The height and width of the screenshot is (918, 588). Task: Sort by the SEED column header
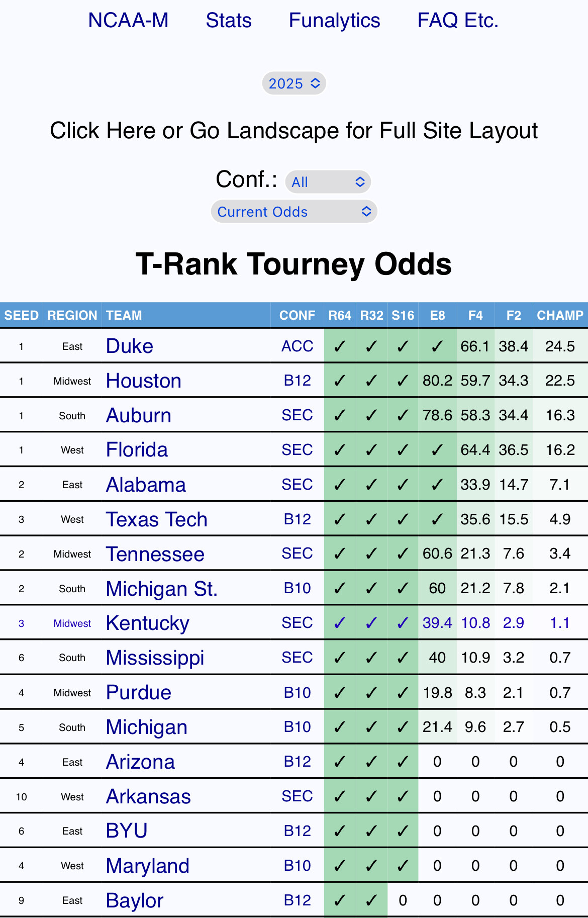pos(21,315)
